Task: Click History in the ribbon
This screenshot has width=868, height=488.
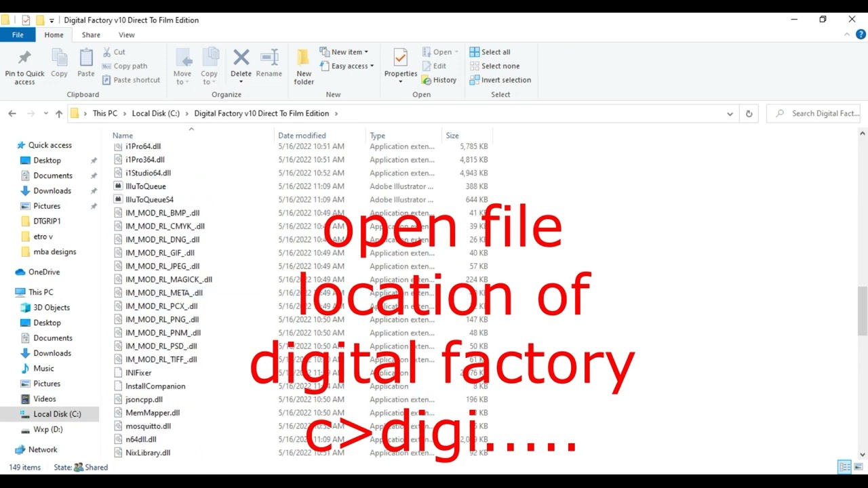Action: point(439,80)
